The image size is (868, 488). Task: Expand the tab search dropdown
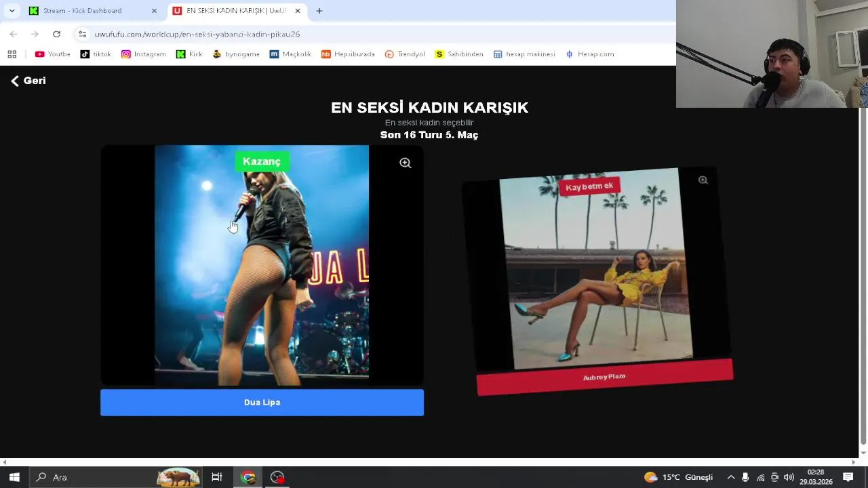(12, 11)
